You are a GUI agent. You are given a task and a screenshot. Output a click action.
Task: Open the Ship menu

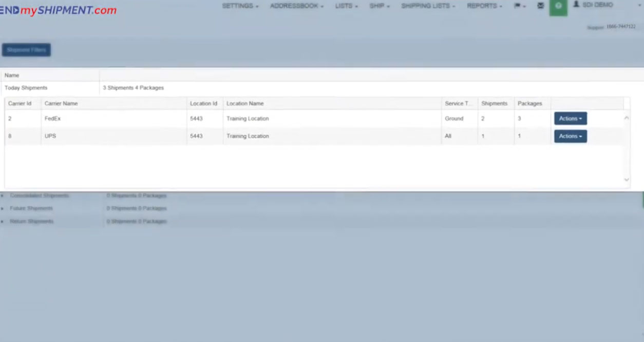pos(380,6)
